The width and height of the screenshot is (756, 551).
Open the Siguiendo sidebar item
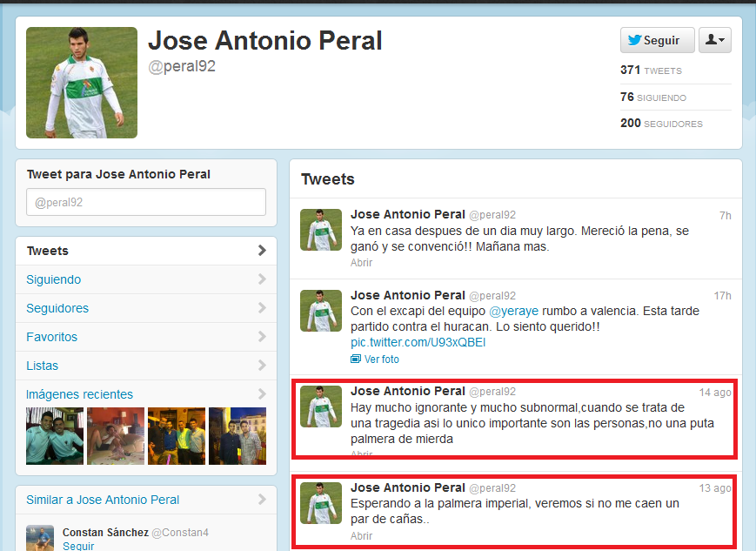point(146,279)
